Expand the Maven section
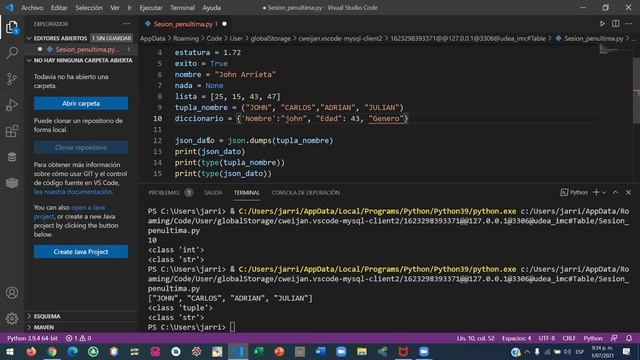 click(29, 327)
